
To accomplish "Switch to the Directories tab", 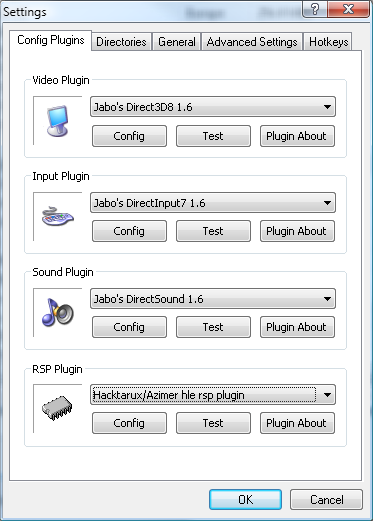I will [x=121, y=42].
